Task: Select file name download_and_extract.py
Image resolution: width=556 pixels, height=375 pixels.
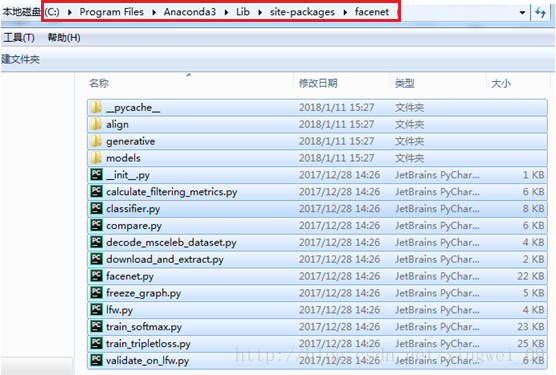Action: pyautogui.click(x=165, y=259)
